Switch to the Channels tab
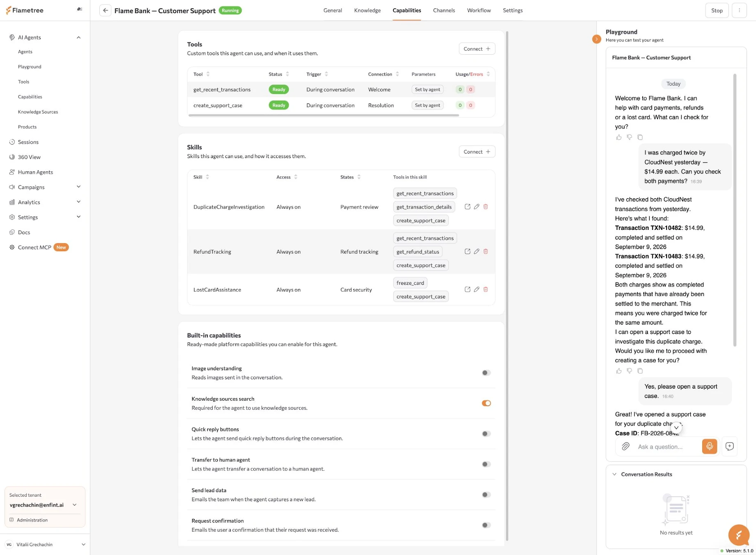 [x=443, y=10]
